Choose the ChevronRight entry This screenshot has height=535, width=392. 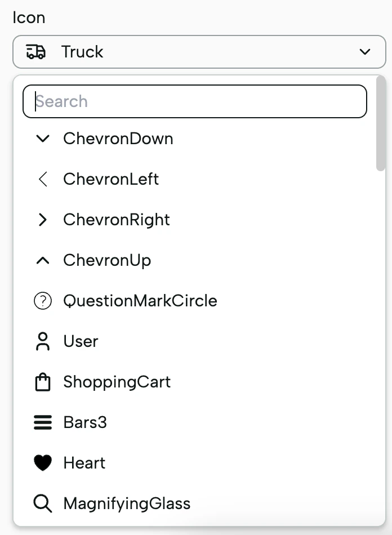[x=116, y=220]
